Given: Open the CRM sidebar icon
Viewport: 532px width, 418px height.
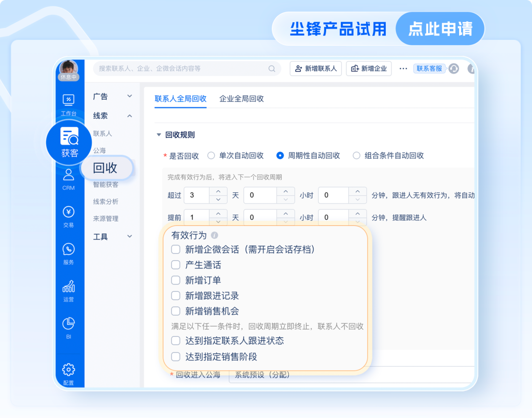Looking at the screenshot, I should tap(68, 175).
